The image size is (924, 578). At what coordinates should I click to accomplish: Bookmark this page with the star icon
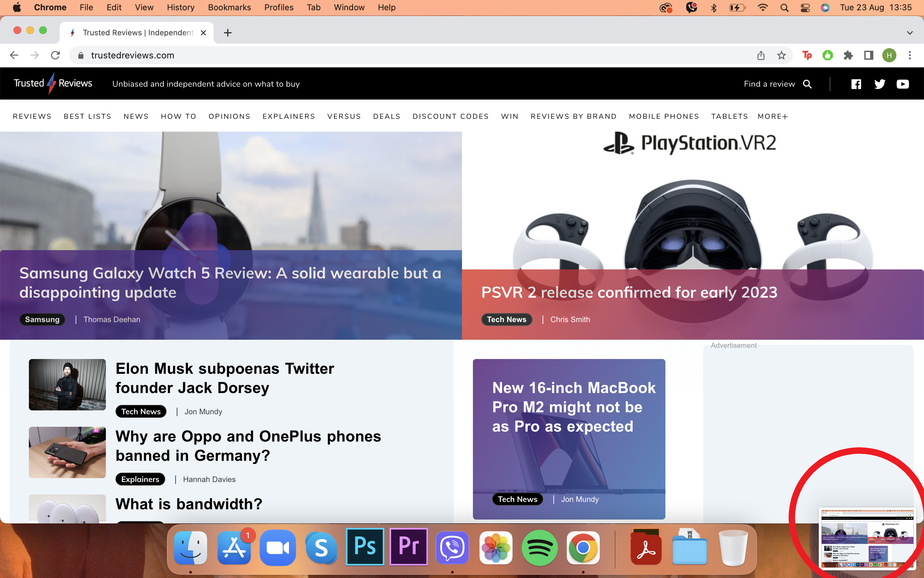(782, 56)
